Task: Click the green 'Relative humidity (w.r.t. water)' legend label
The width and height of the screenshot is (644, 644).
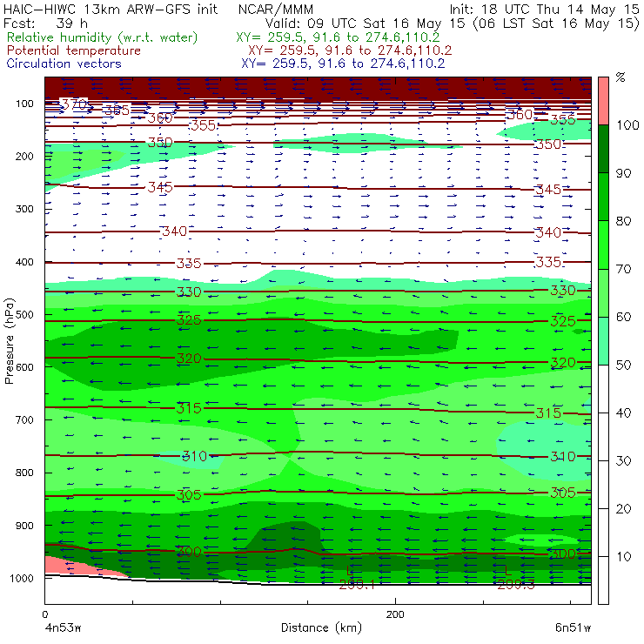Action: click(x=103, y=37)
